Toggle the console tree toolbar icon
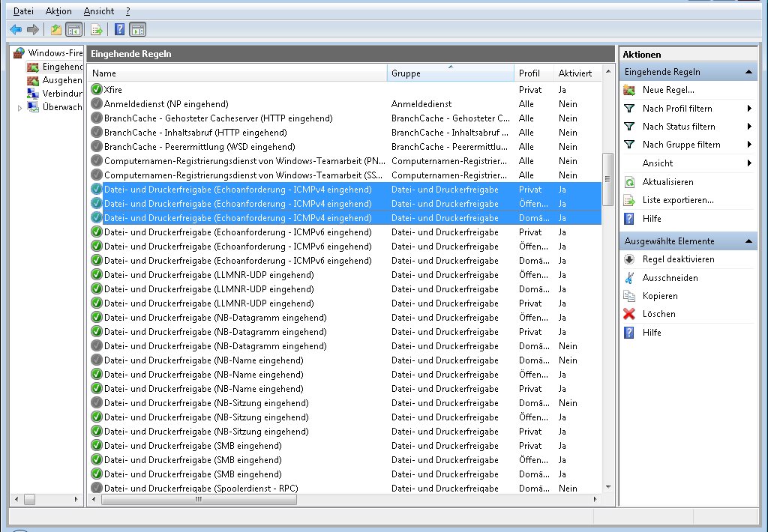Screen dimensions: 768x532 point(73,30)
